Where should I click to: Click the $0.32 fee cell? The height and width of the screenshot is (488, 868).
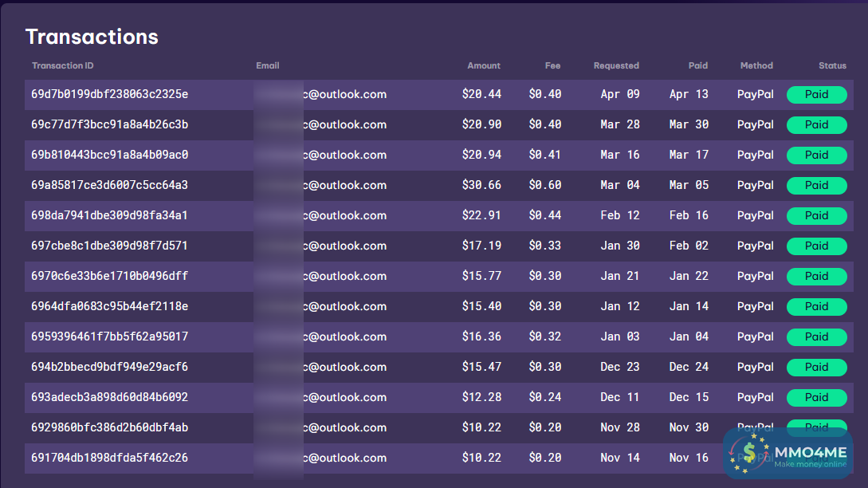coord(544,336)
